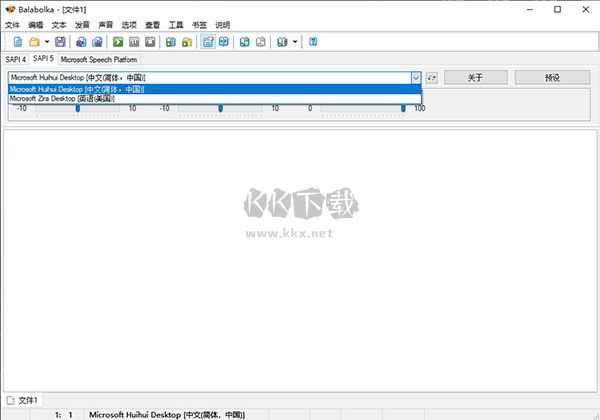
Task: Click inside the empty text editing area
Action: coord(300,261)
